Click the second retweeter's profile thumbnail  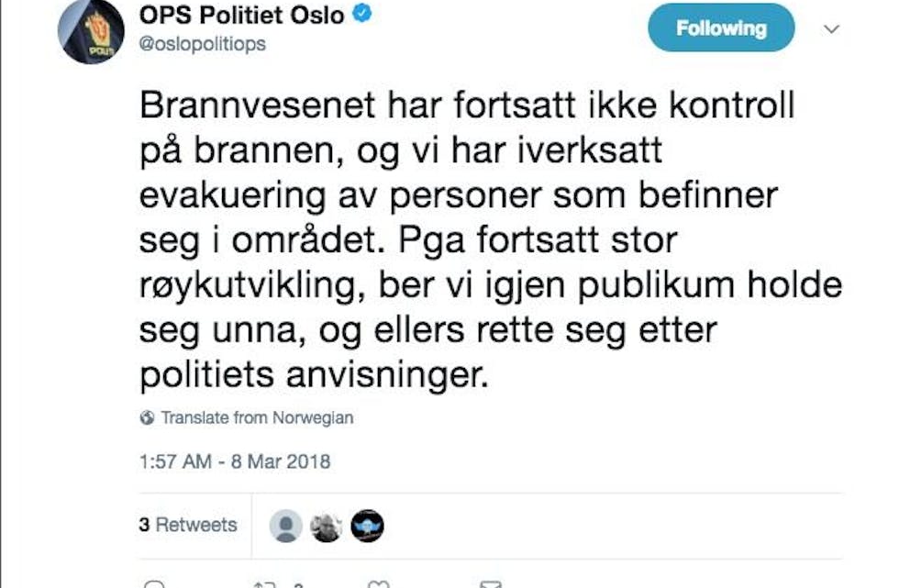(327, 525)
